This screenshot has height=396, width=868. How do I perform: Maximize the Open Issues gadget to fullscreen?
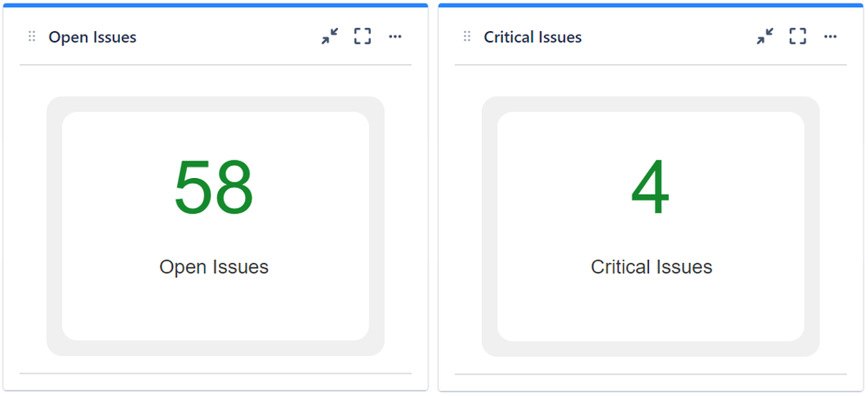pos(362,37)
